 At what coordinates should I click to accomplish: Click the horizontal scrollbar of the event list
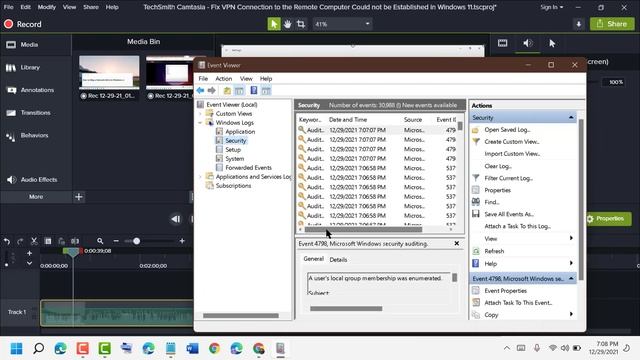point(363,229)
